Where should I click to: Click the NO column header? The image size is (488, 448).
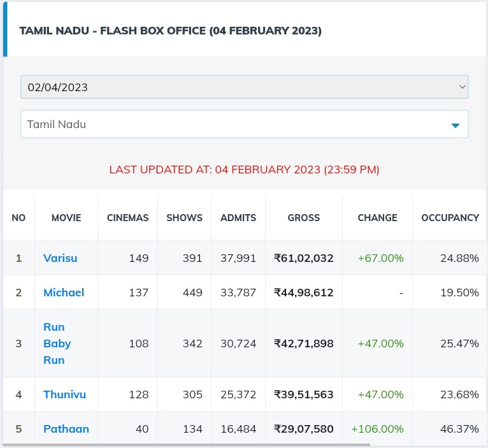18,217
